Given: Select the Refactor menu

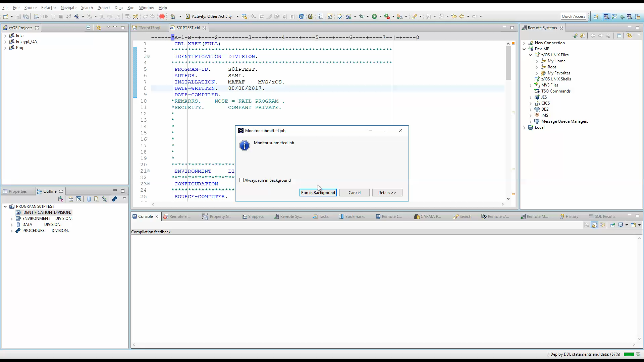Looking at the screenshot, I should click(49, 7).
